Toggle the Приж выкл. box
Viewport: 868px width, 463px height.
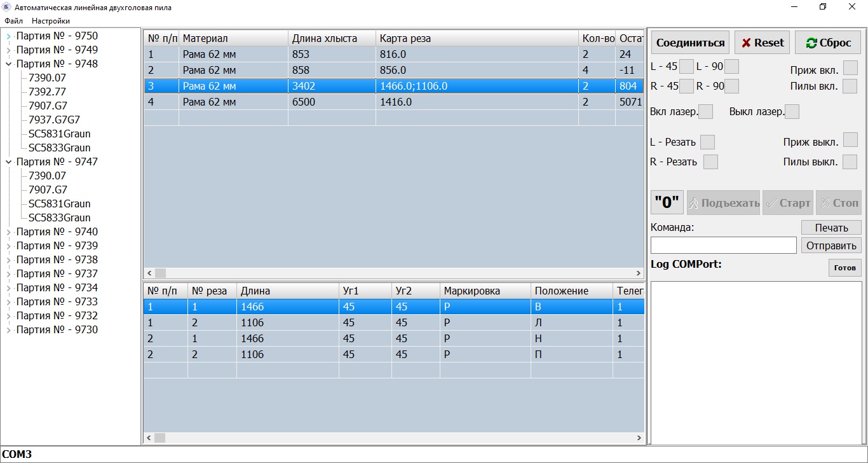[850, 141]
